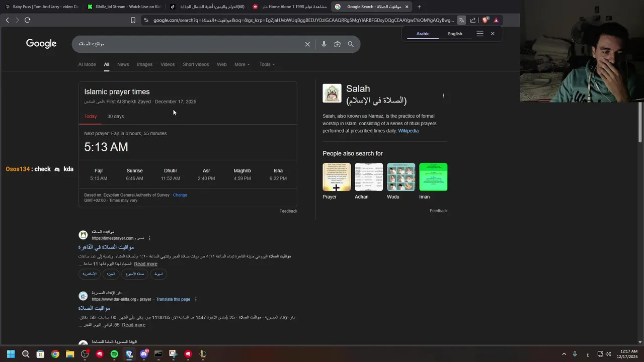Open Windows taskbar search

(26, 354)
